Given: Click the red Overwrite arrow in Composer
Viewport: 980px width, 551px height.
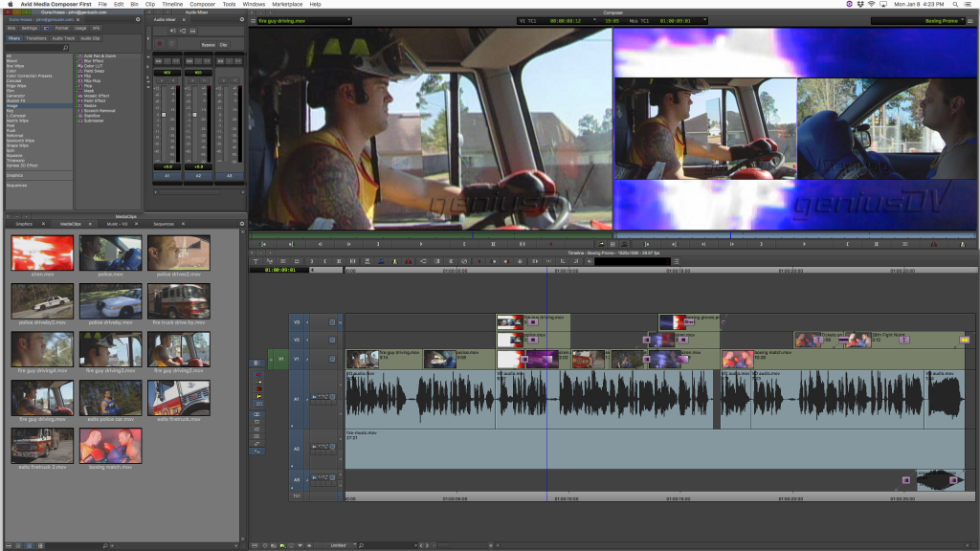Looking at the screenshot, I should pos(624,244).
